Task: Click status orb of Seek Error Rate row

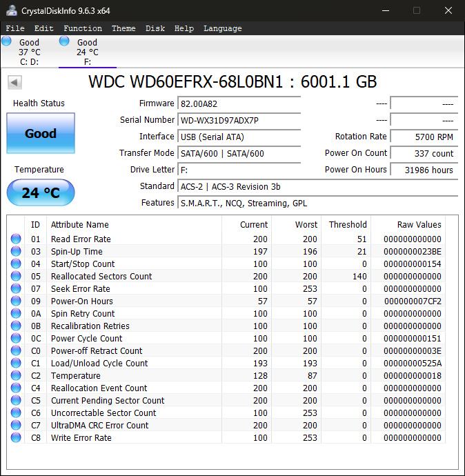Action: pyautogui.click(x=16, y=288)
